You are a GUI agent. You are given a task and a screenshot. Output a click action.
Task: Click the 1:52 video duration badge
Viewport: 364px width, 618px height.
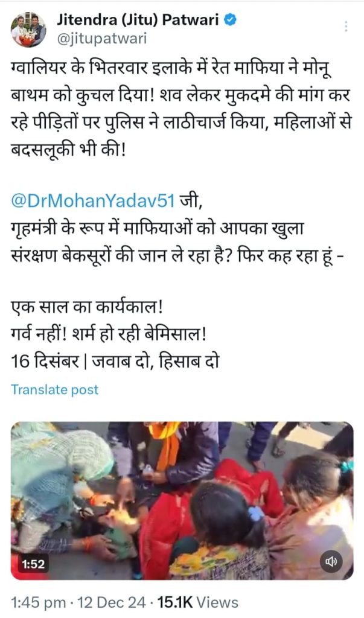33,564
